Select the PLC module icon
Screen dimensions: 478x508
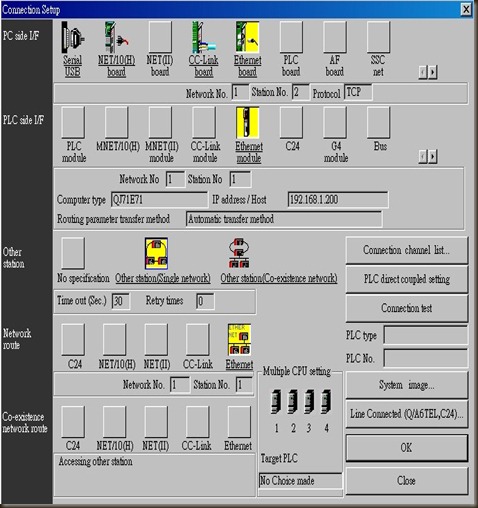tap(73, 123)
